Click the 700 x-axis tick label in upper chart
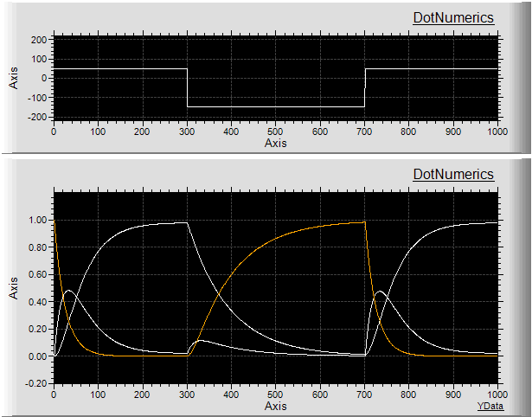The width and height of the screenshot is (532, 417). 364,132
